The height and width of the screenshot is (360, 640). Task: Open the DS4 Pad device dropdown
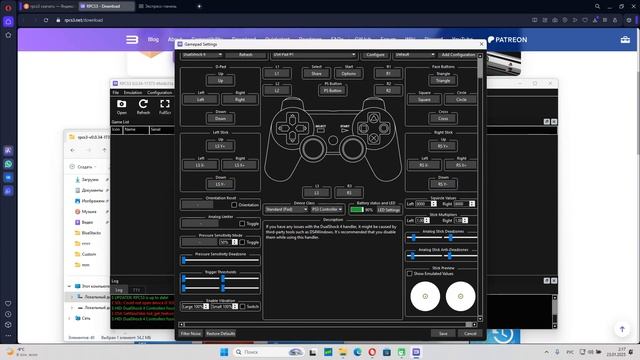pyautogui.click(x=313, y=54)
